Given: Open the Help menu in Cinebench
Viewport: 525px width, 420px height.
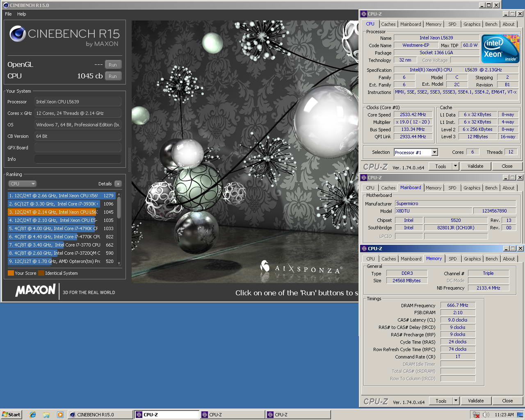Looking at the screenshot, I should click(x=22, y=14).
